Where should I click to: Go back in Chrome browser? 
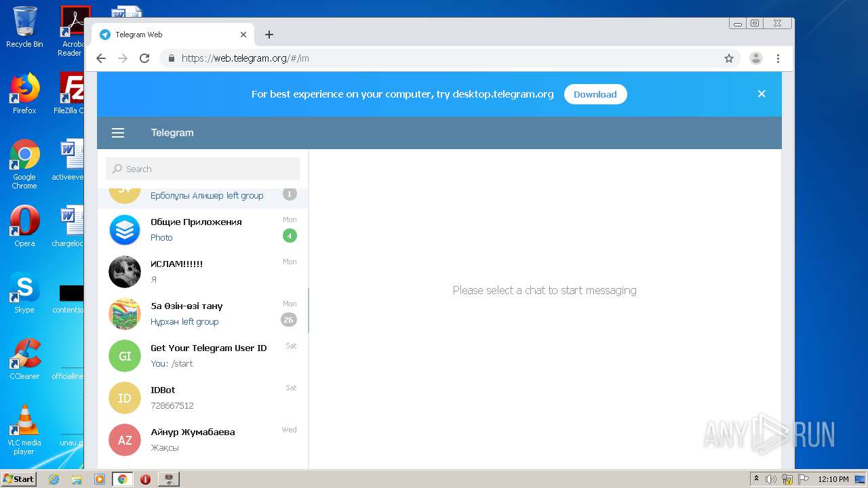(x=101, y=58)
